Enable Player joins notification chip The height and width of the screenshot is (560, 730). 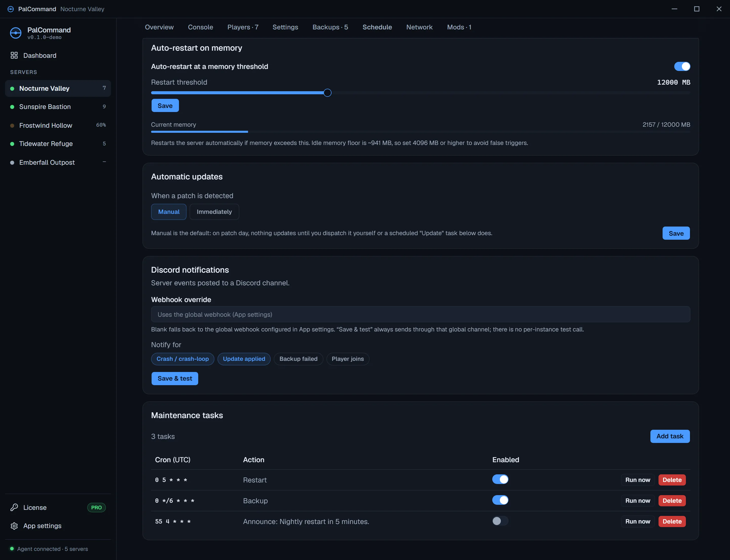click(348, 359)
